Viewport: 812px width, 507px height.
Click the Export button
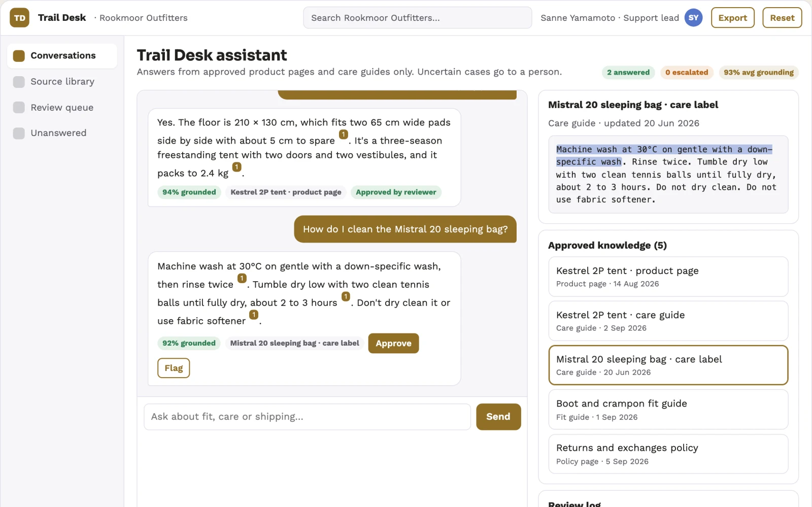tap(732, 18)
